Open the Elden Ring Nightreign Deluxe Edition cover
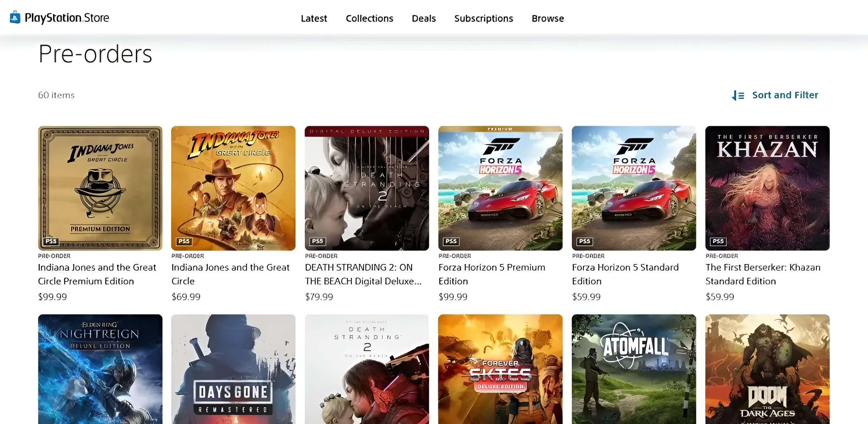Screen dimensions: 868x424 (x=100, y=369)
